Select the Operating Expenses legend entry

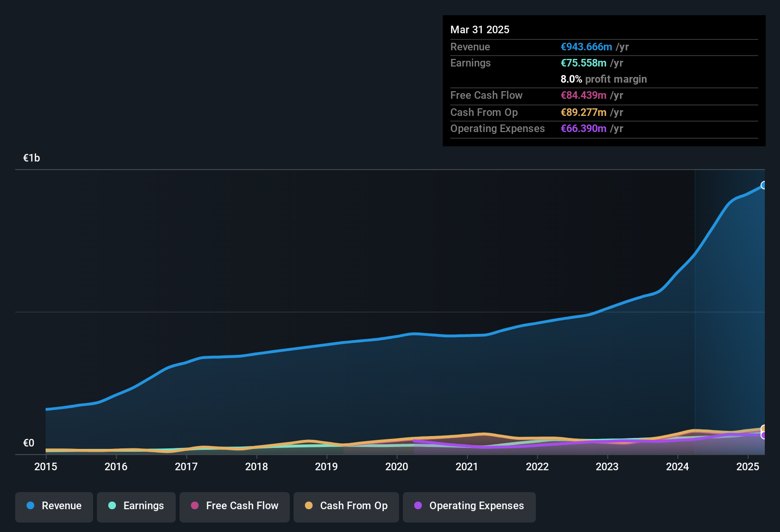point(469,506)
